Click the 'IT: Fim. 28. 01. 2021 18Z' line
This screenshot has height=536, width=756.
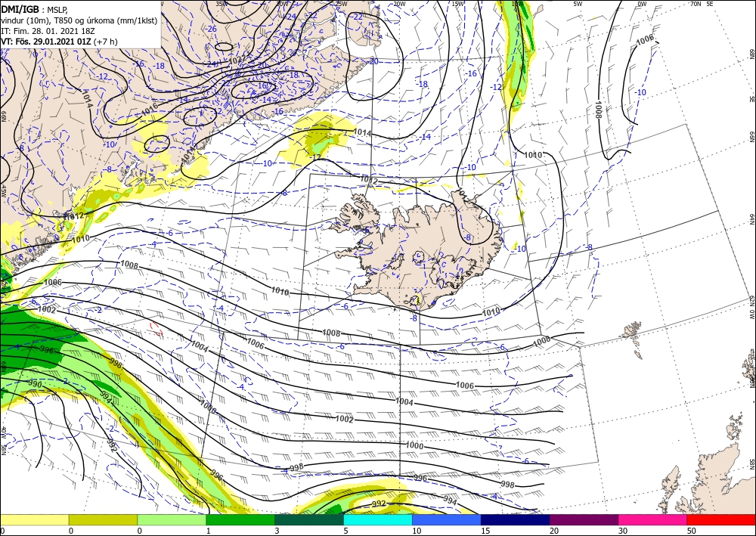(x=47, y=31)
